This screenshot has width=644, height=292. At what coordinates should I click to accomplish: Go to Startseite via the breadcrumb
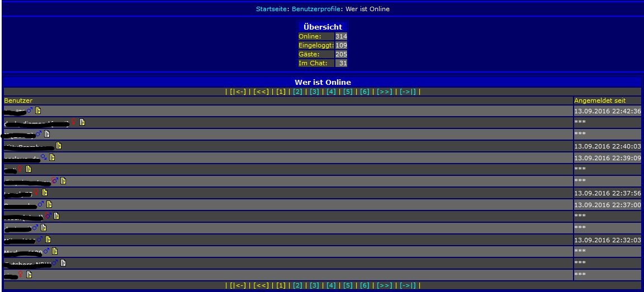pyautogui.click(x=272, y=9)
